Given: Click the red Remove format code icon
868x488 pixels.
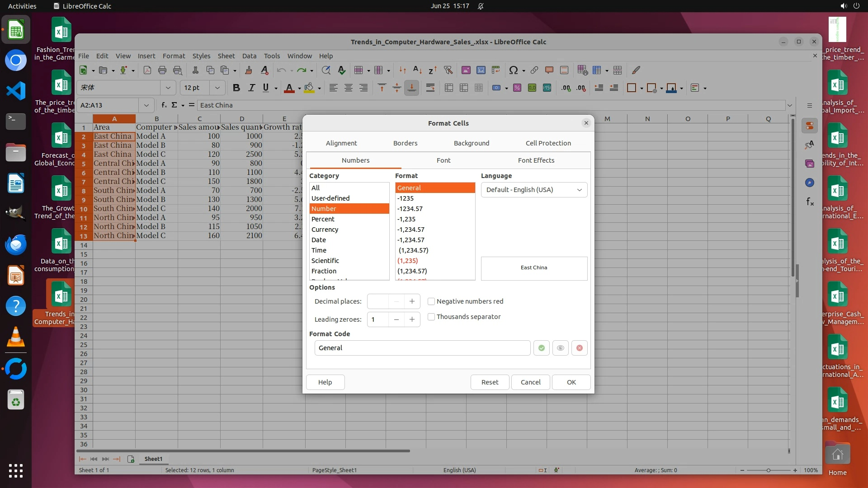Looking at the screenshot, I should point(579,348).
